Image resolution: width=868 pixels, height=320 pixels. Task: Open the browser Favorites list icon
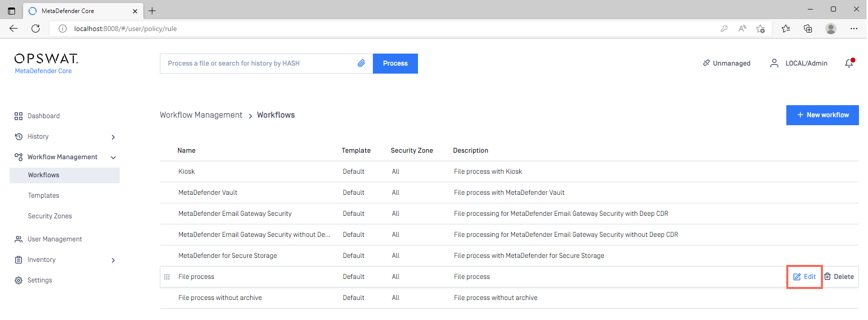tap(786, 29)
